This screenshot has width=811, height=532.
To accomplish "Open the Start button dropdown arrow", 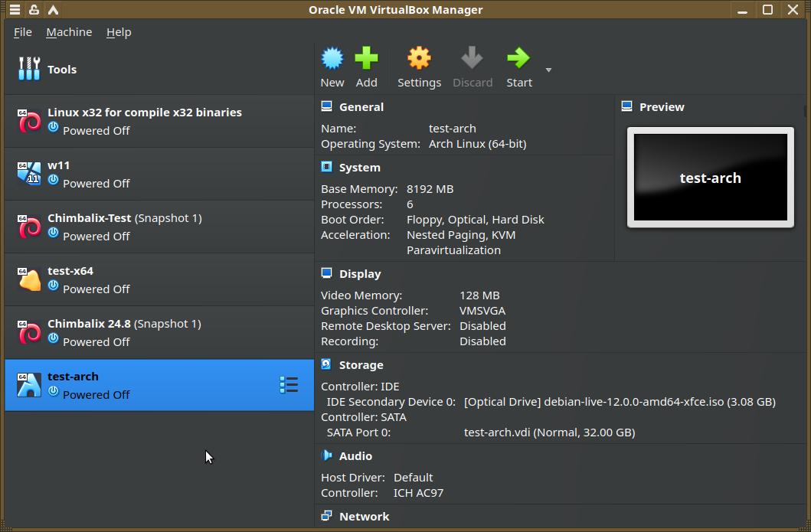I will pyautogui.click(x=548, y=70).
